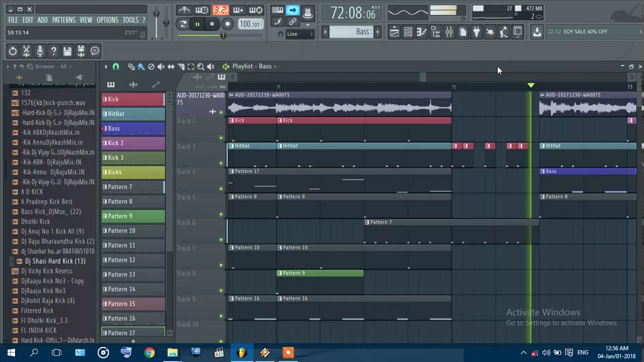Screen dimensions: 644x362
Task: Click the undo history icon
Action: coord(13,51)
